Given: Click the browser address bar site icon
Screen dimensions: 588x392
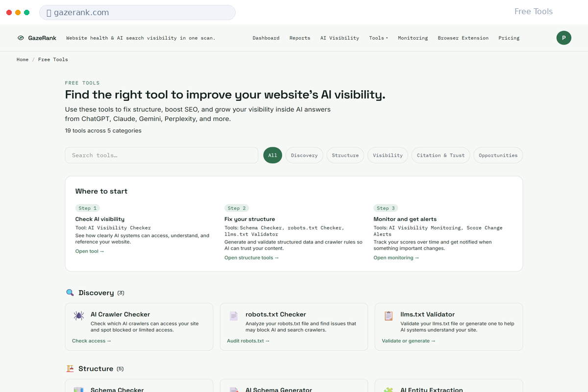Looking at the screenshot, I should coord(49,13).
